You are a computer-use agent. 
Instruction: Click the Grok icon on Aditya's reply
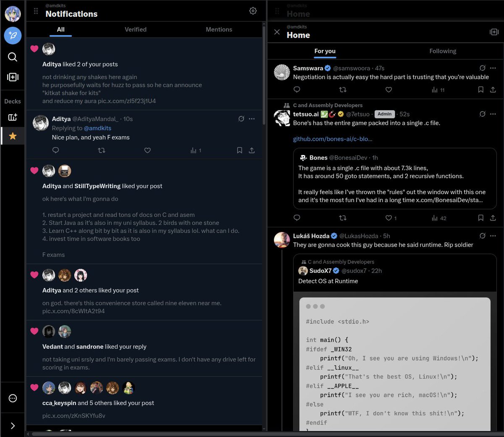[241, 119]
